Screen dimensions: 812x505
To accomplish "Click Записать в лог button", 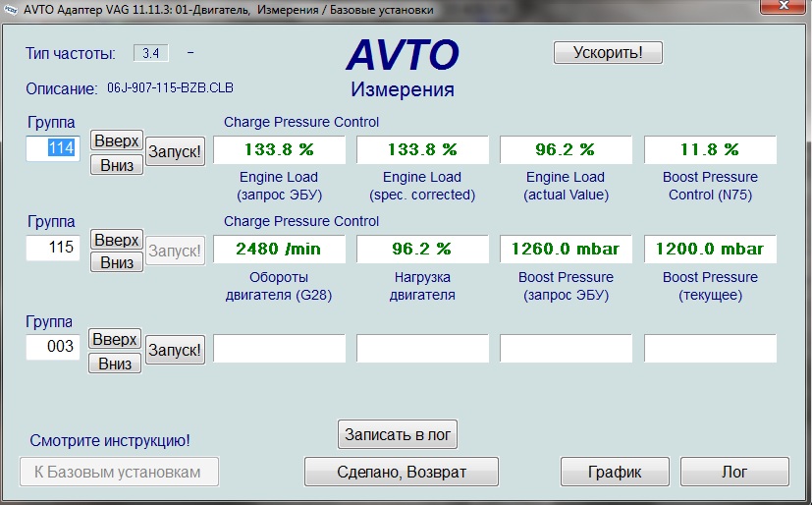I will tap(398, 433).
